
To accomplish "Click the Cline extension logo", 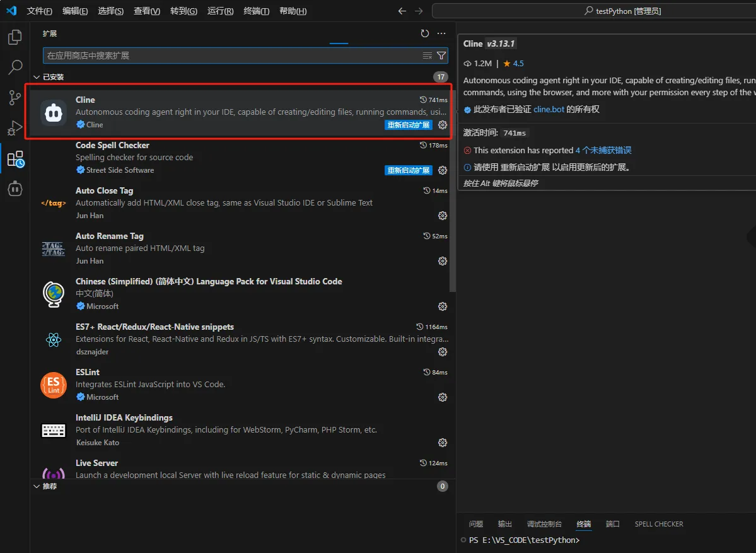I will (54, 113).
